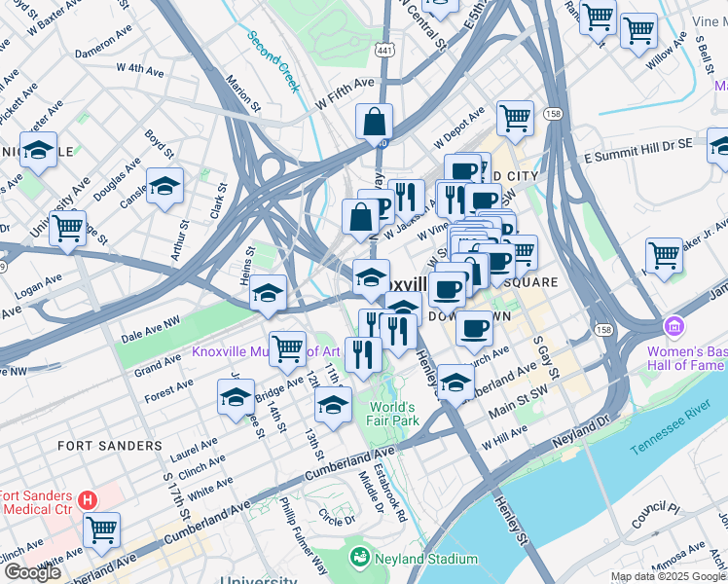Click the Circle Dr label
Screen dimensions: 728x584
coord(337,518)
